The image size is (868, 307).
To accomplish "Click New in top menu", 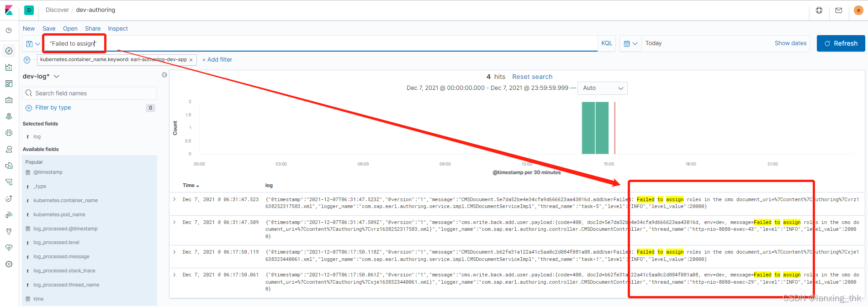I will click(x=29, y=28).
